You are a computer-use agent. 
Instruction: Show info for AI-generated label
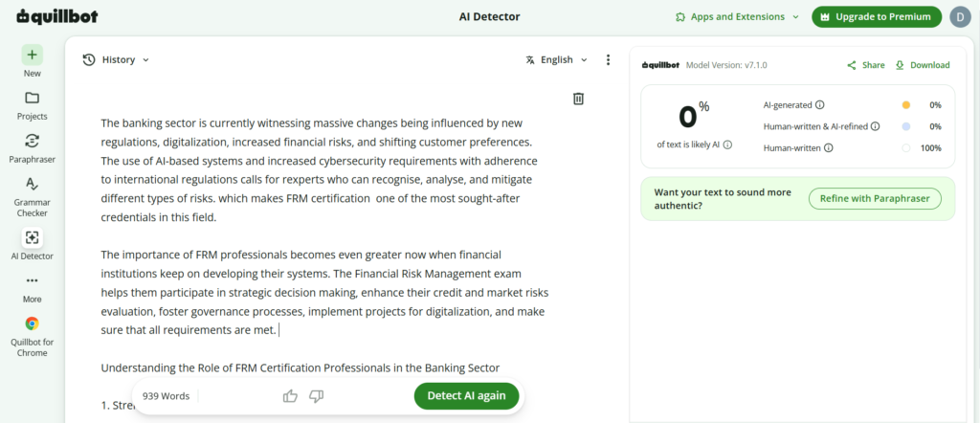(820, 105)
